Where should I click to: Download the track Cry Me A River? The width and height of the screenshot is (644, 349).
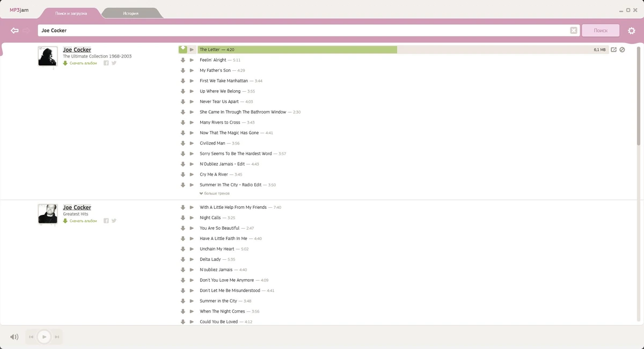183,174
